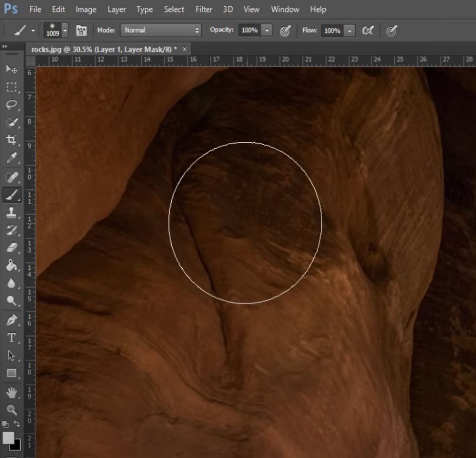The image size is (476, 458).
Task: Open the Opacity dropdown arrow
Action: coord(266,30)
